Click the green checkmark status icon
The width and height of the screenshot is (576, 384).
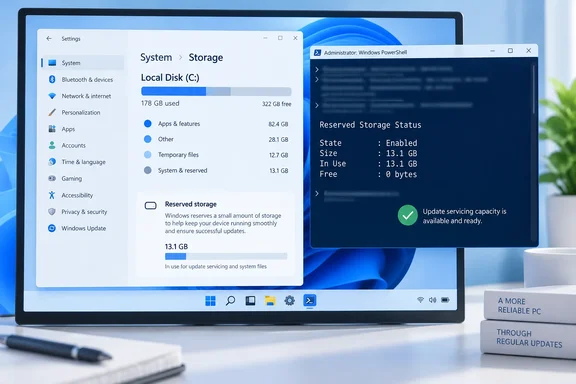click(407, 215)
